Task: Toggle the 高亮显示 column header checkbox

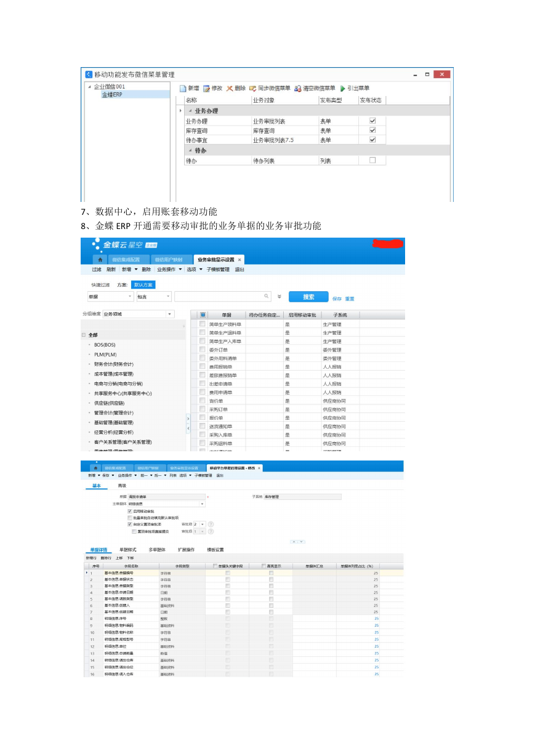Action: pyautogui.click(x=264, y=566)
